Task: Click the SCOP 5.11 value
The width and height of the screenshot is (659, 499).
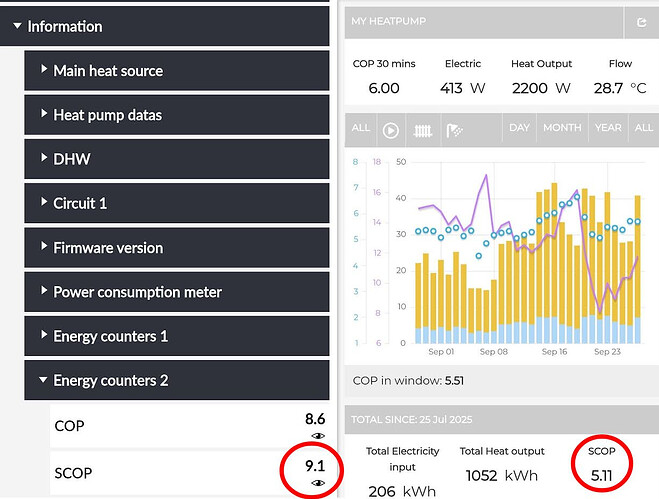Action: coord(601,476)
